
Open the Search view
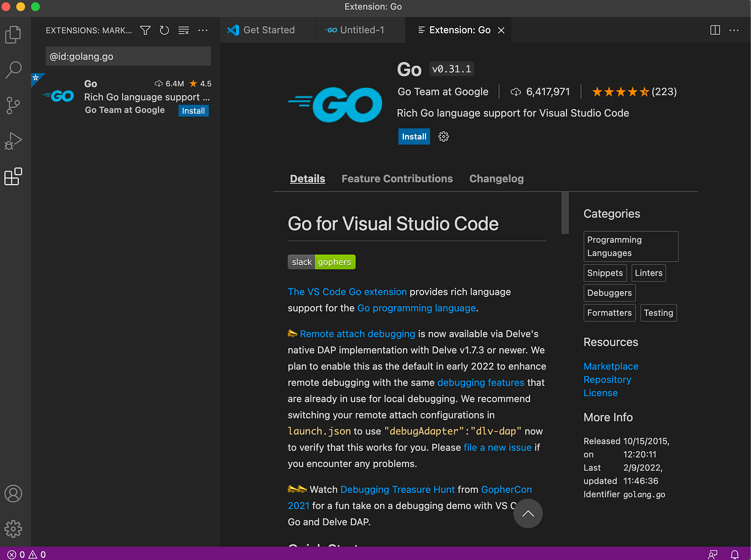coord(13,70)
